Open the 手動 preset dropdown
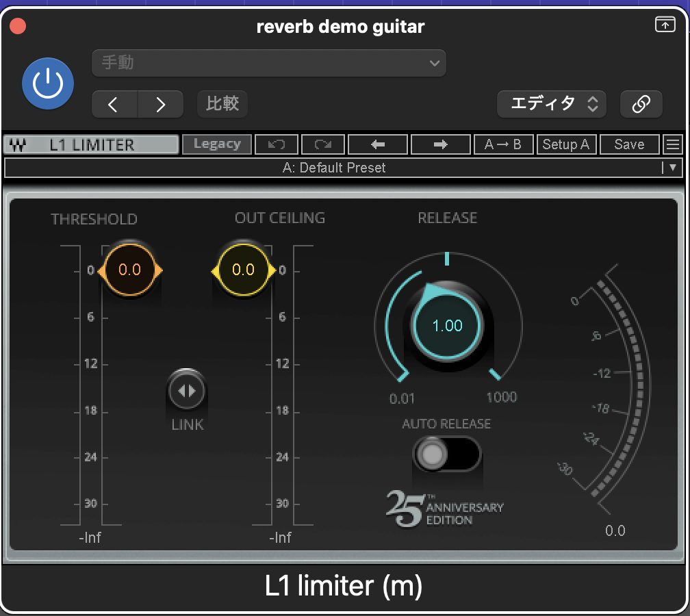690x616 pixels. (x=269, y=63)
